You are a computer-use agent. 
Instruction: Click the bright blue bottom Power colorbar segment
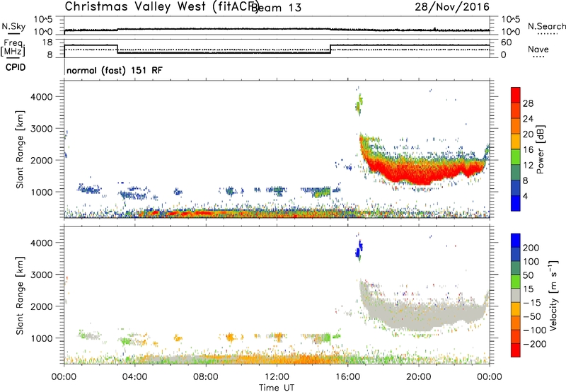point(516,203)
